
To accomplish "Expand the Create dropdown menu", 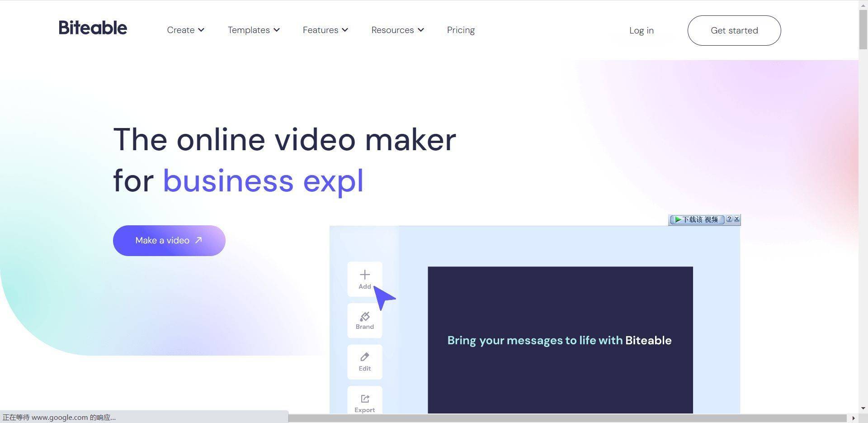I will click(185, 30).
